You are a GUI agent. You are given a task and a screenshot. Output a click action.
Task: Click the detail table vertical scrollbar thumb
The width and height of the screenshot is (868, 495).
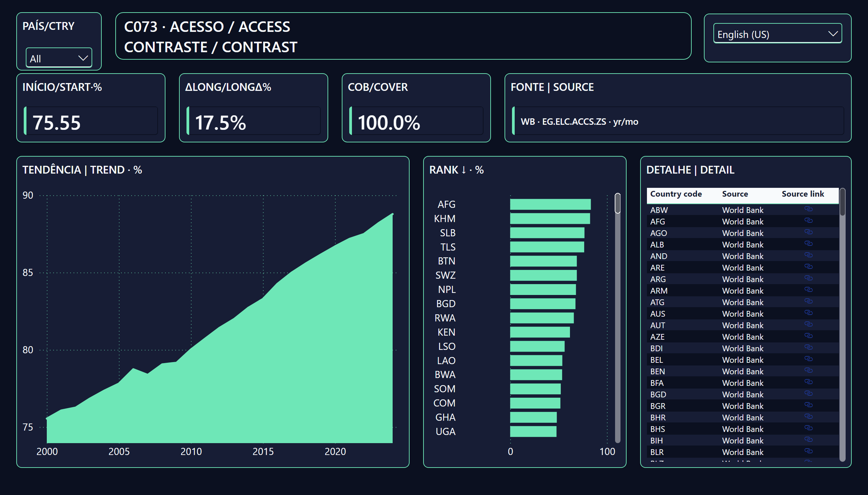tap(842, 202)
